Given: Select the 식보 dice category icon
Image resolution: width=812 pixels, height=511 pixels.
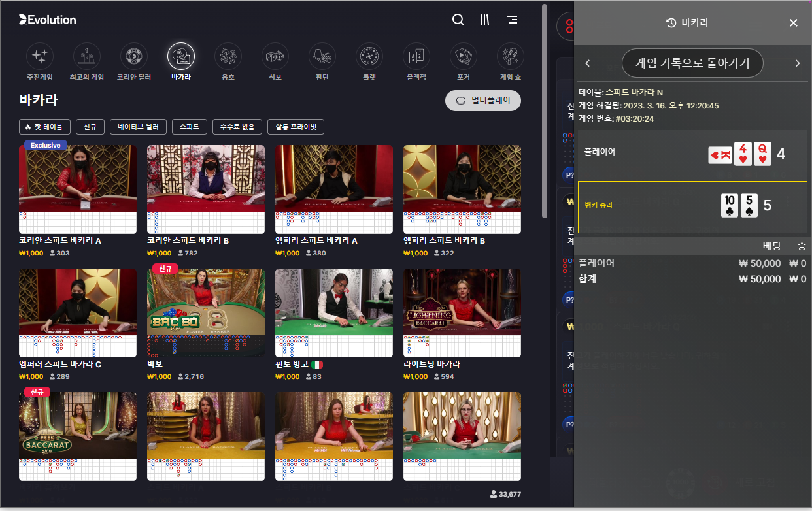Looking at the screenshot, I should [x=275, y=57].
